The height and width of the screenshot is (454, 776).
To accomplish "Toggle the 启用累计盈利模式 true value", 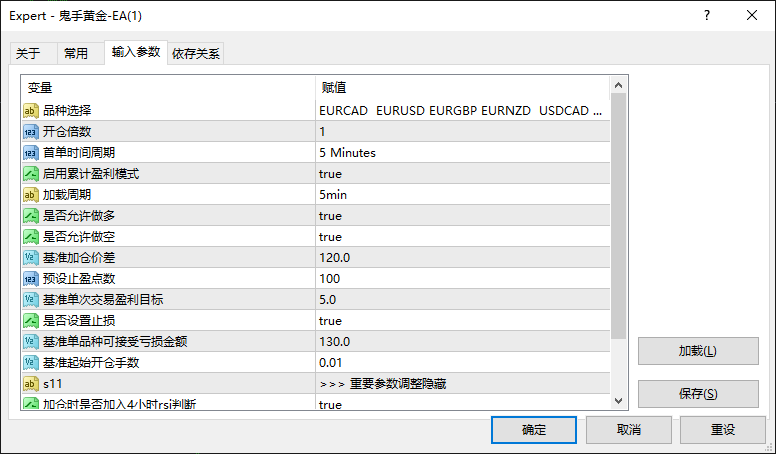I will [463, 174].
